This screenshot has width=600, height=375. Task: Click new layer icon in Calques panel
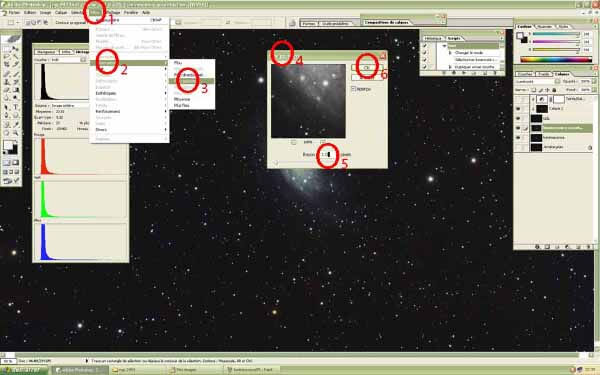[578, 247]
